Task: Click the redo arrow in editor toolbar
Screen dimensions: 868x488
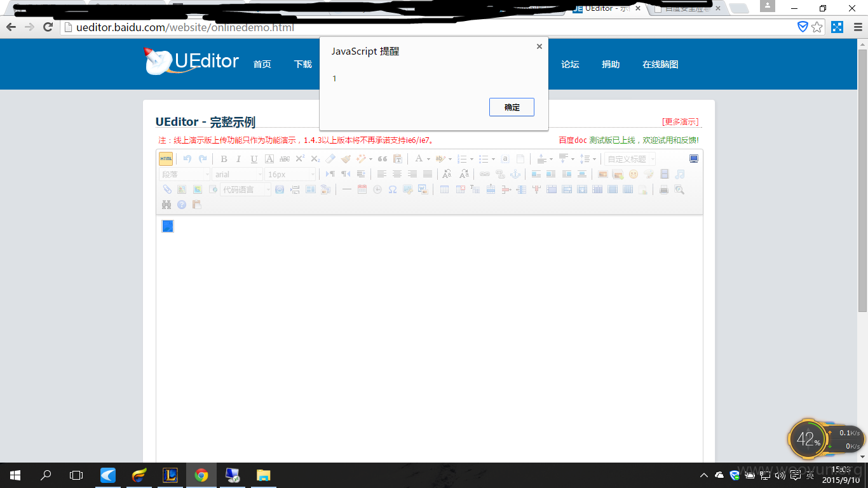Action: pyautogui.click(x=203, y=159)
